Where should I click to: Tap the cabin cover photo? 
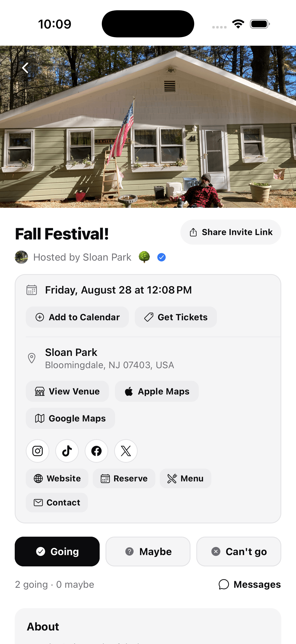(148, 126)
